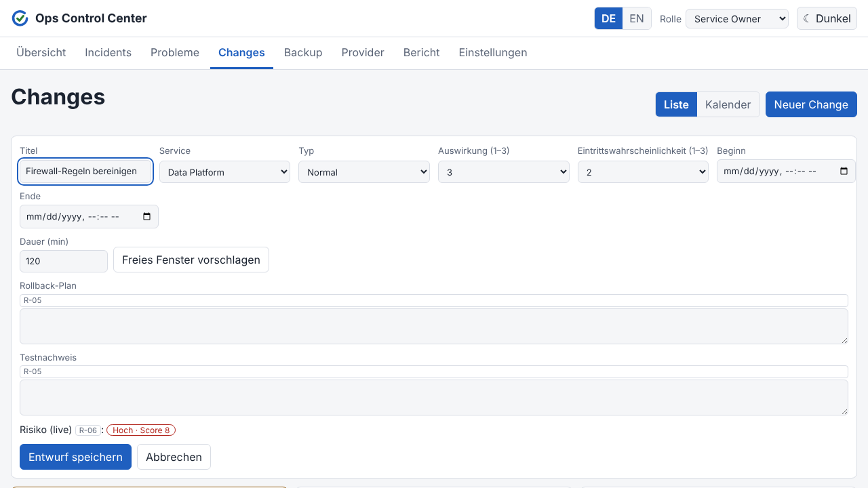This screenshot has width=868, height=488.
Task: Open the Auswirkung (1–3) dropdown
Action: pos(503,172)
